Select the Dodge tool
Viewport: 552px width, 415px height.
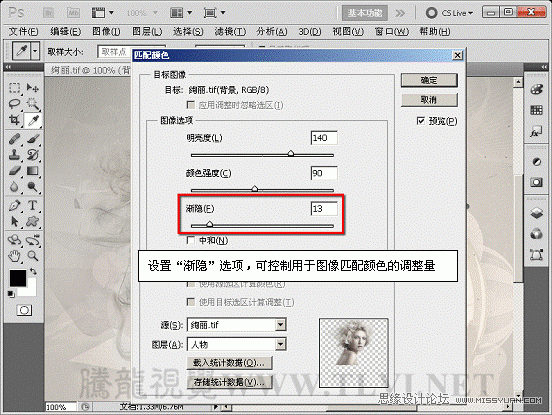click(x=33, y=187)
